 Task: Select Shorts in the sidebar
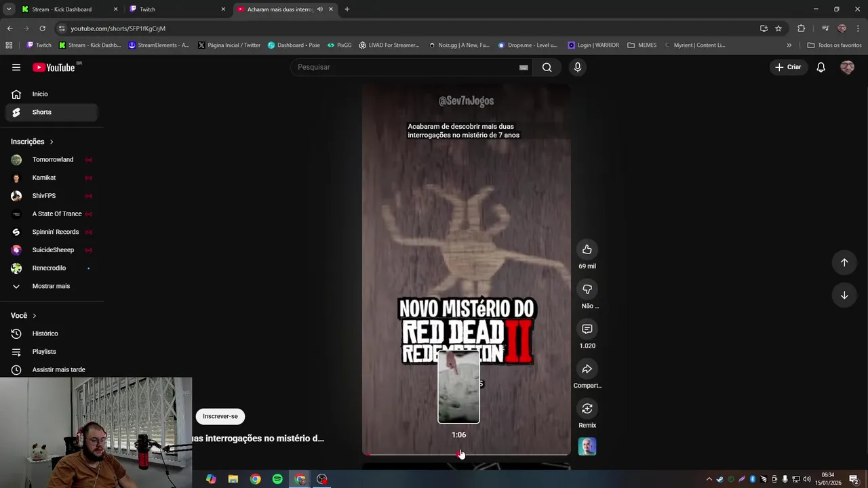click(x=51, y=112)
